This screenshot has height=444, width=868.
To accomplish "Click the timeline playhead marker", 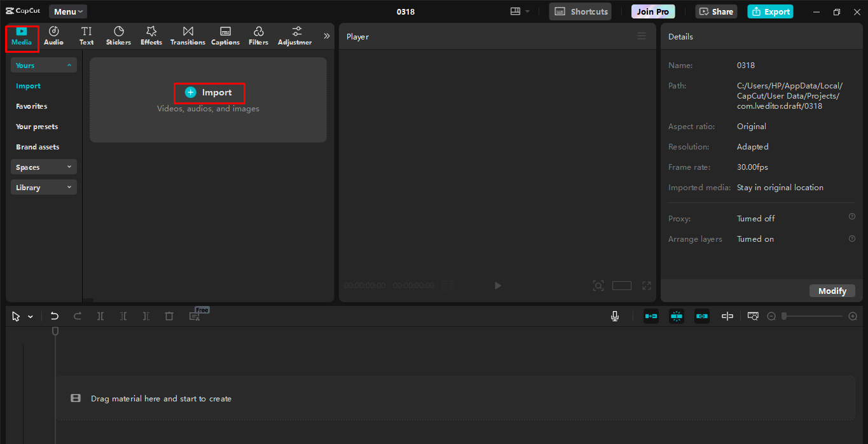I will tap(55, 331).
